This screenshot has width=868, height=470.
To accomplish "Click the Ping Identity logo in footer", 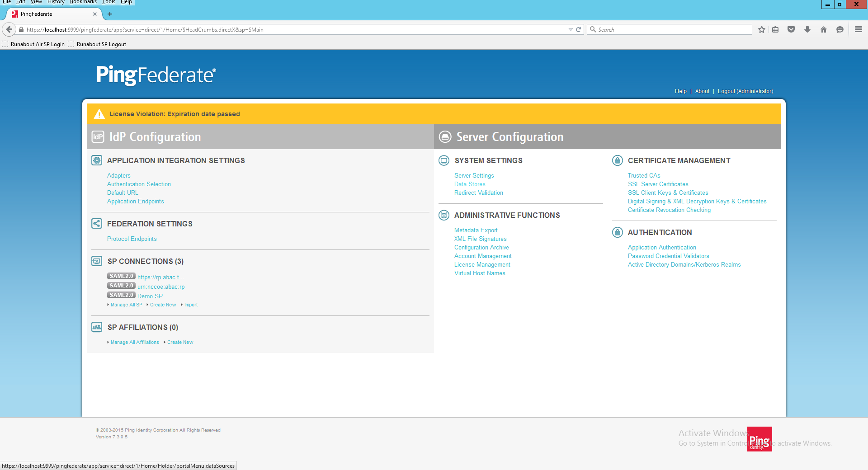I will [x=759, y=439].
